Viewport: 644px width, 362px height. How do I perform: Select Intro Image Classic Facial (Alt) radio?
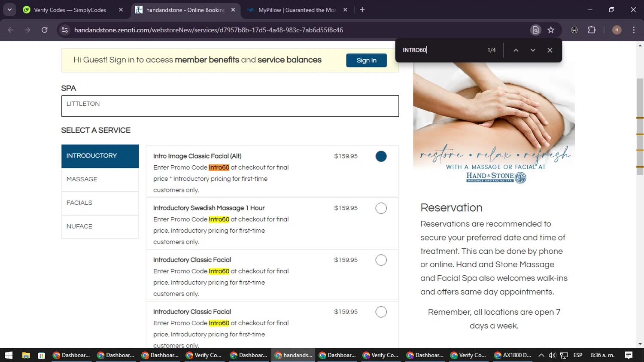381,156
